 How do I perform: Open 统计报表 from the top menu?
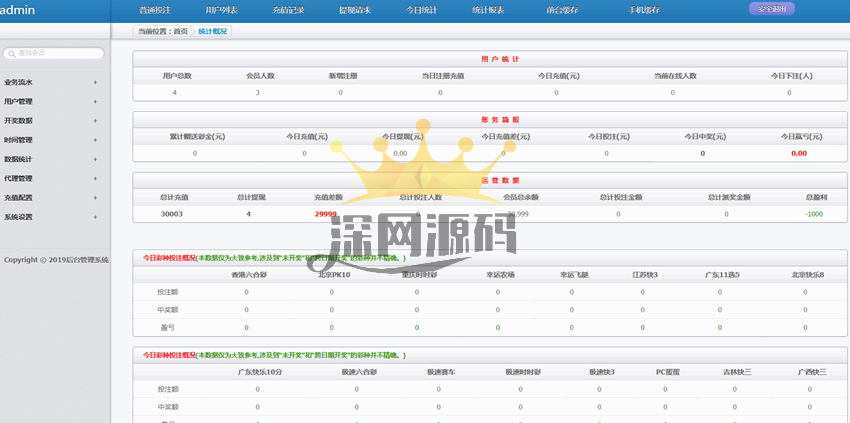[487, 10]
